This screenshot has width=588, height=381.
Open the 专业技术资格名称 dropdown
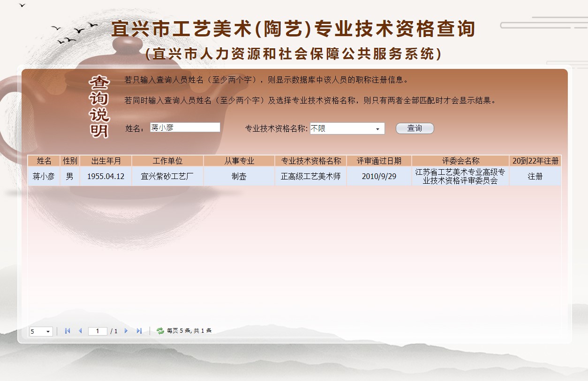[346, 128]
